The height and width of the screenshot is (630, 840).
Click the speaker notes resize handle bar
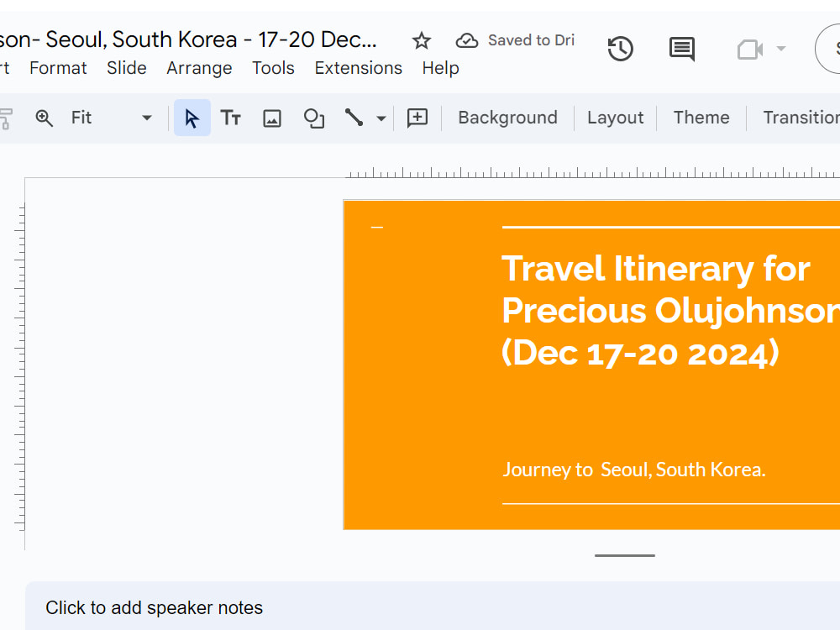pyautogui.click(x=625, y=555)
